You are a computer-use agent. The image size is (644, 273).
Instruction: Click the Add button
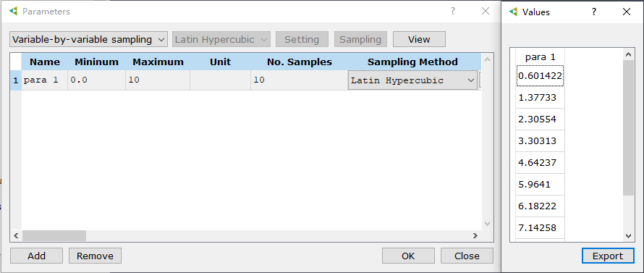point(37,256)
